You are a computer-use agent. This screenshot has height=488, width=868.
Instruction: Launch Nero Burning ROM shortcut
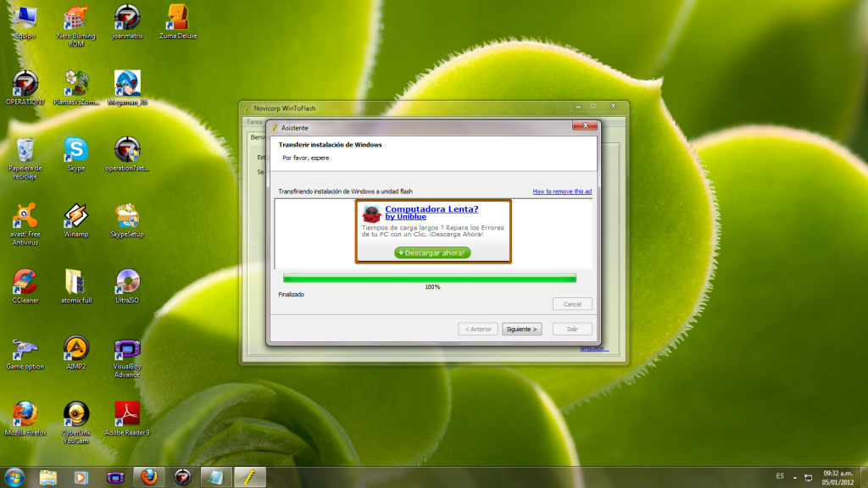coord(75,25)
